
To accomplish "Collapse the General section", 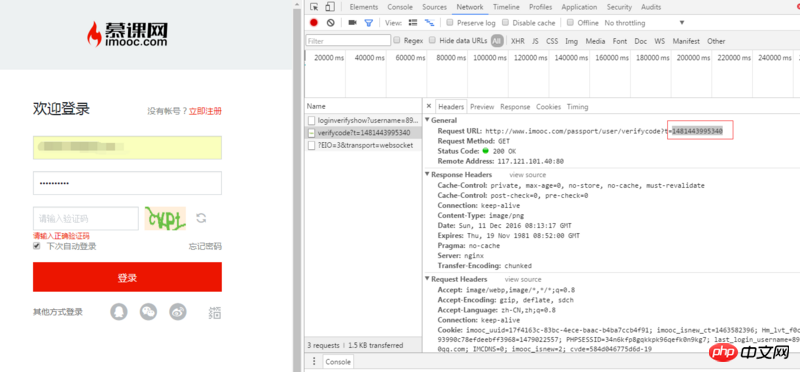I will [x=427, y=120].
